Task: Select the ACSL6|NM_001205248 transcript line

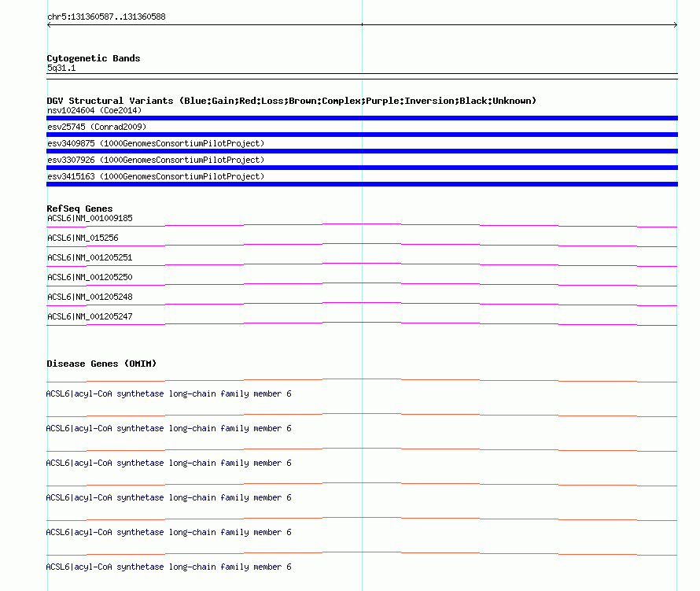Action: 362,304
